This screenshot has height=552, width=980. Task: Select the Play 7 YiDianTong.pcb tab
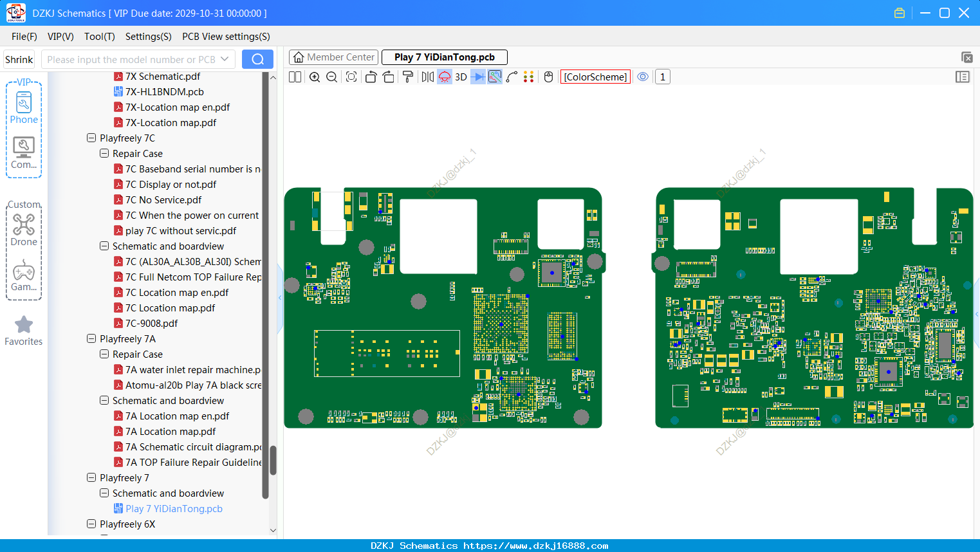coord(445,57)
